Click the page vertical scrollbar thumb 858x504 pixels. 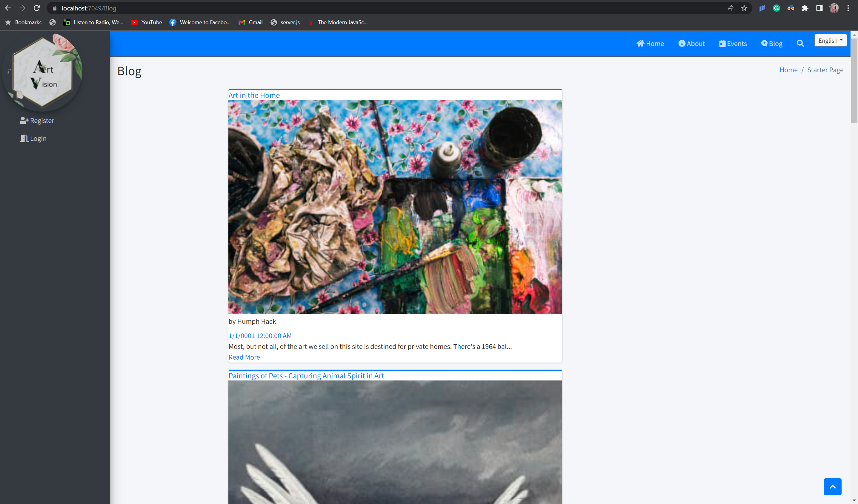pyautogui.click(x=854, y=80)
